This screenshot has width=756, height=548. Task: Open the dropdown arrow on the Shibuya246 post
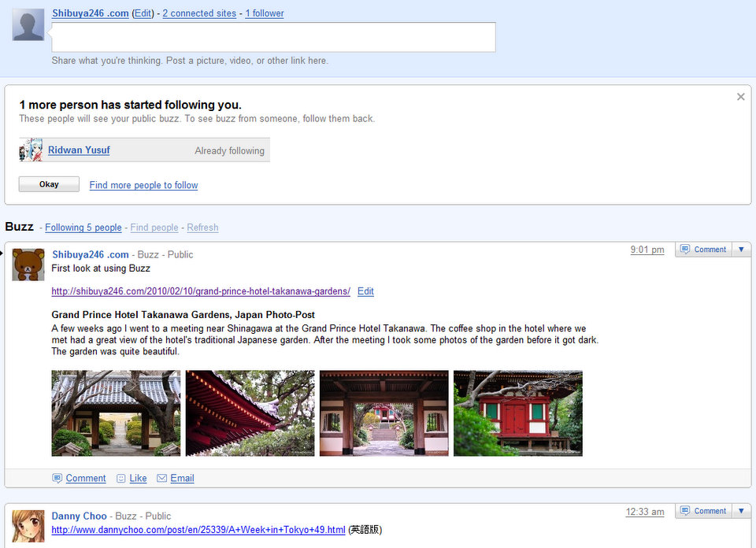(x=741, y=249)
